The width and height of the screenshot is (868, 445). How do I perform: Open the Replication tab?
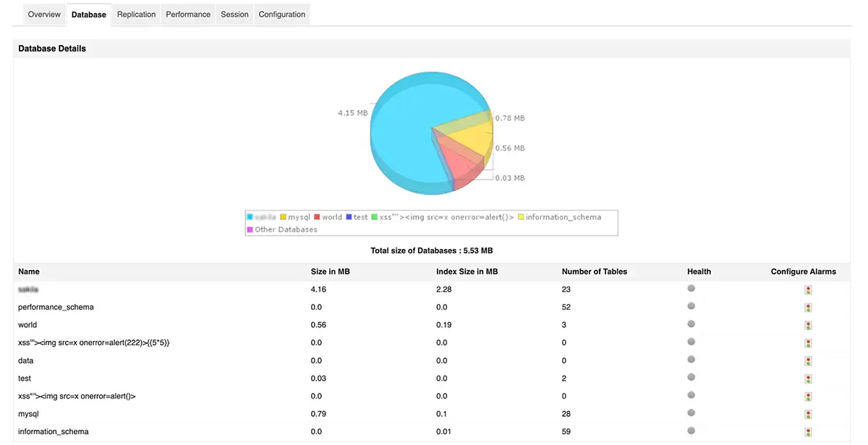click(x=135, y=14)
